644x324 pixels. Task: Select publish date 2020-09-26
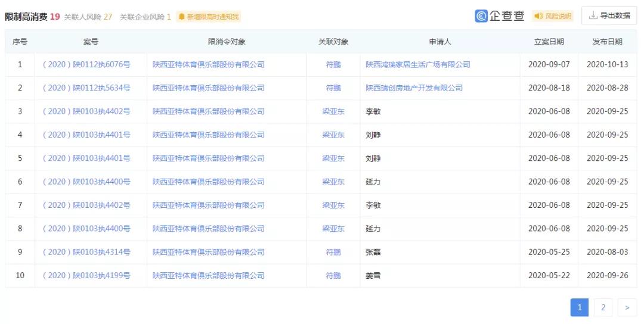pyautogui.click(x=608, y=275)
